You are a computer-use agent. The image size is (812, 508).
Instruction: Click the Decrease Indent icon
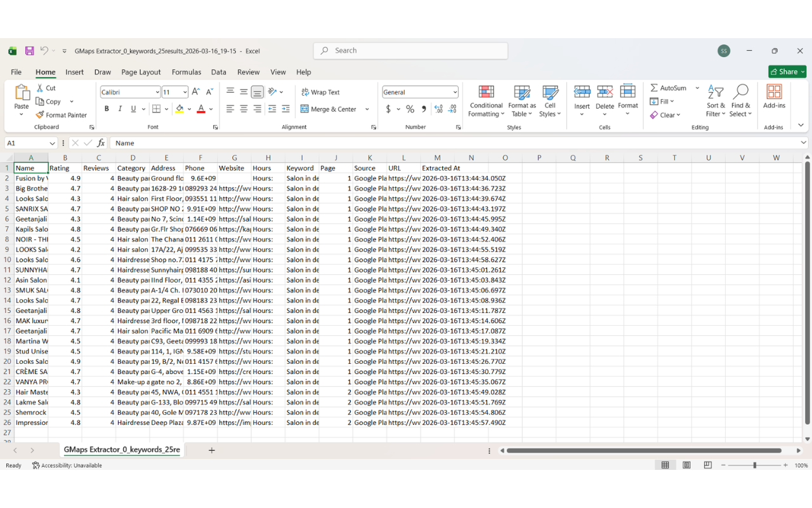click(x=272, y=109)
